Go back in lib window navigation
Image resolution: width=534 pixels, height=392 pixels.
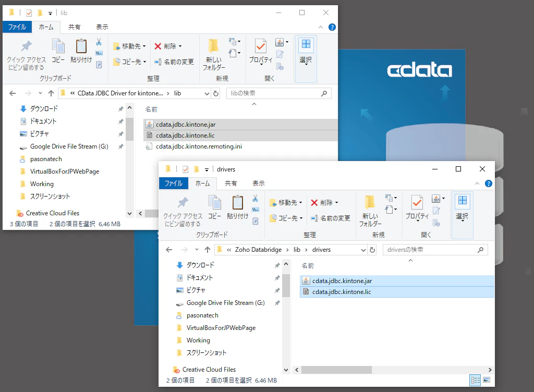[x=13, y=93]
